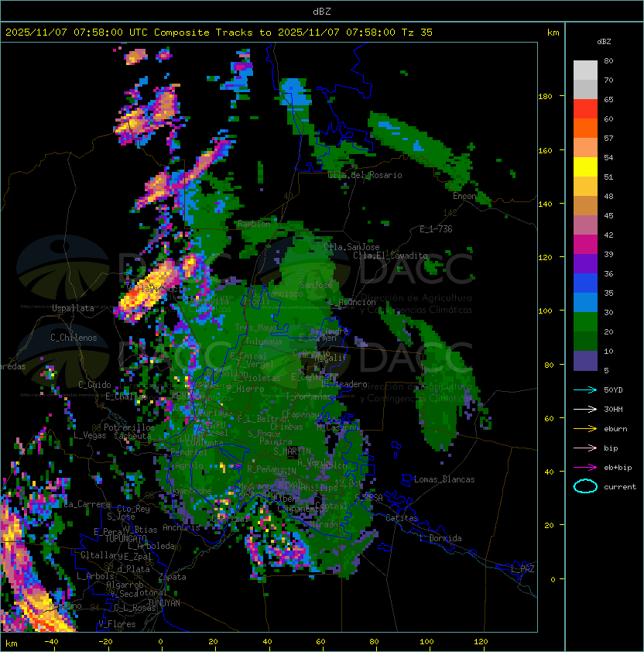Click the 'Tz 35' header value
The image size is (644, 652).
[417, 33]
